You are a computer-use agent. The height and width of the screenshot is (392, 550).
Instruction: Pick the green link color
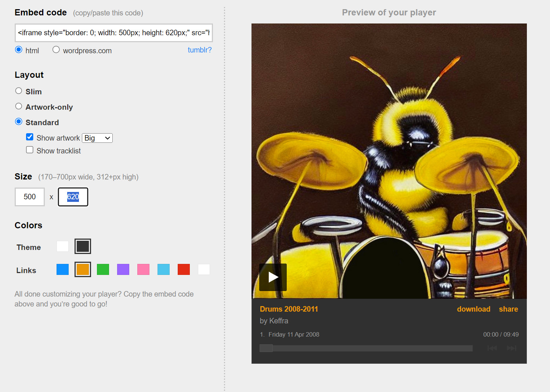click(x=103, y=269)
